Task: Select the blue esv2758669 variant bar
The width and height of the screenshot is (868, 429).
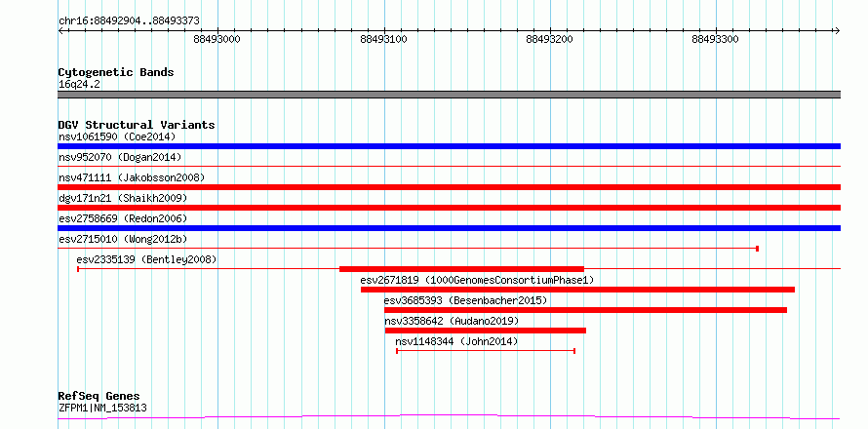Action: pos(449,228)
